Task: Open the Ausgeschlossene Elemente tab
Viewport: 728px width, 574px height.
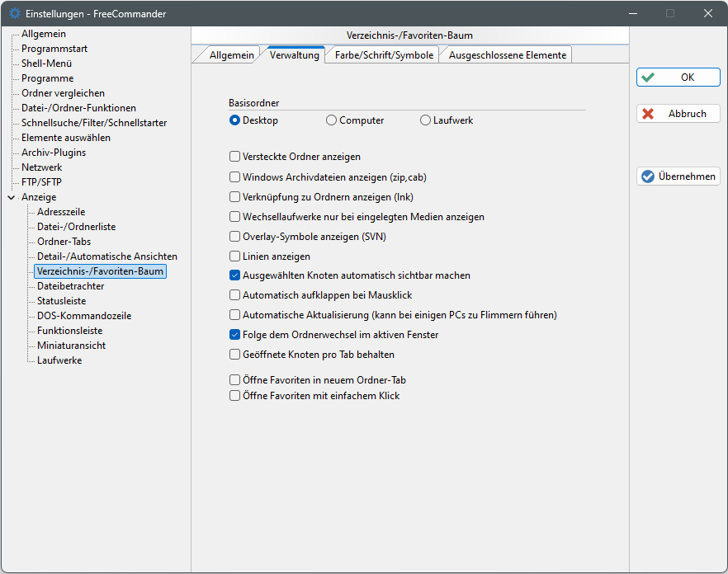Action: pyautogui.click(x=508, y=54)
